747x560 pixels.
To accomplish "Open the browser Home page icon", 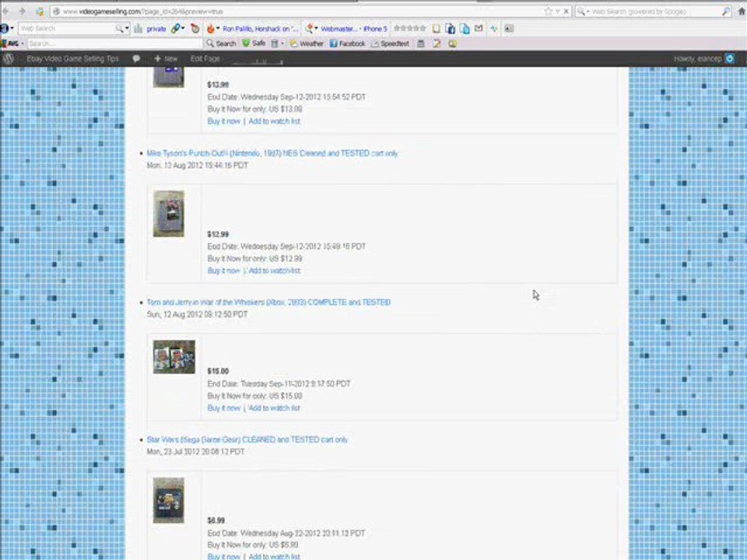I will [742, 11].
